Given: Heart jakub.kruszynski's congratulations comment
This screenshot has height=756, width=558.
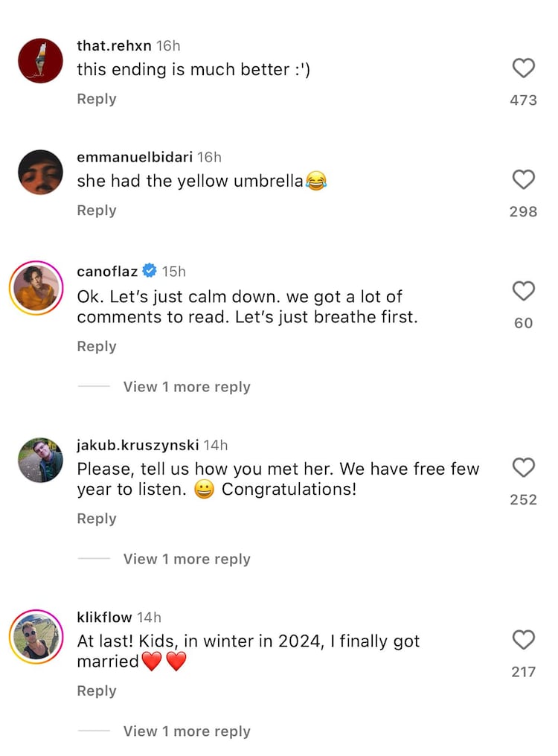Looking at the screenshot, I should [x=524, y=467].
